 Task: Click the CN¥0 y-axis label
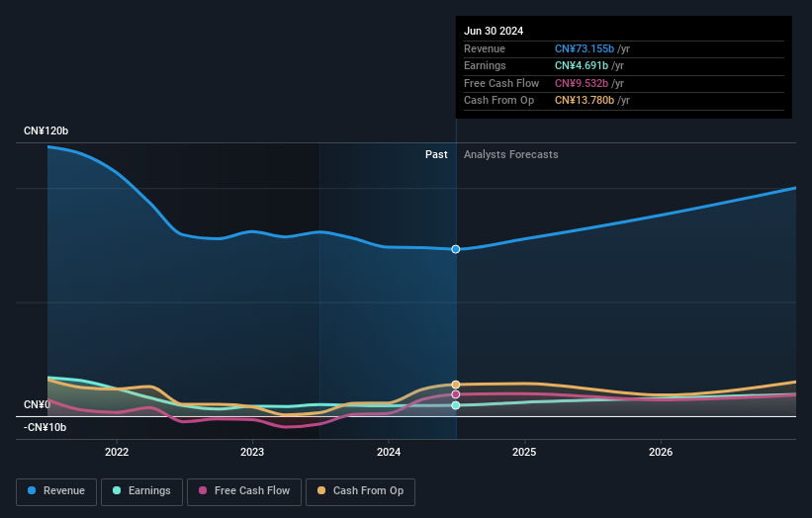pos(37,404)
